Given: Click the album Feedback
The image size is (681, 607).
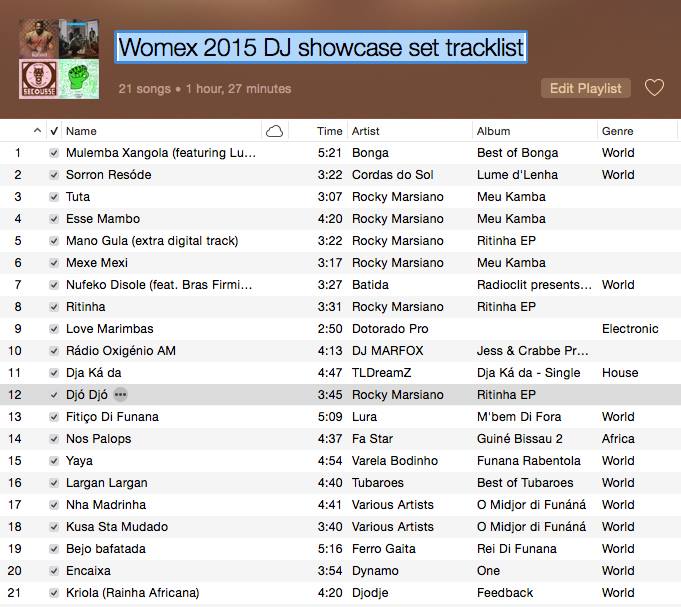Looking at the screenshot, I should [x=505, y=593].
